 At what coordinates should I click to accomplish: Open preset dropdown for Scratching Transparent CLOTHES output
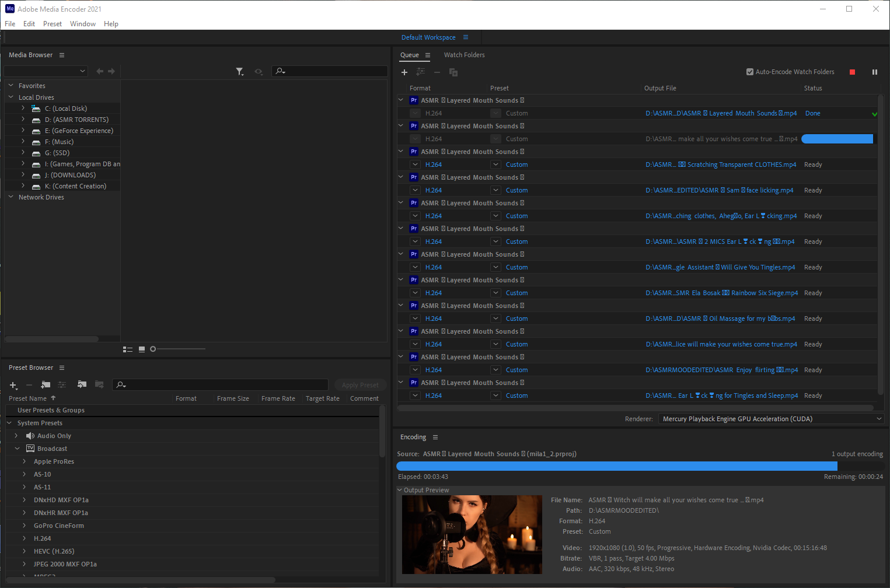pyautogui.click(x=495, y=164)
